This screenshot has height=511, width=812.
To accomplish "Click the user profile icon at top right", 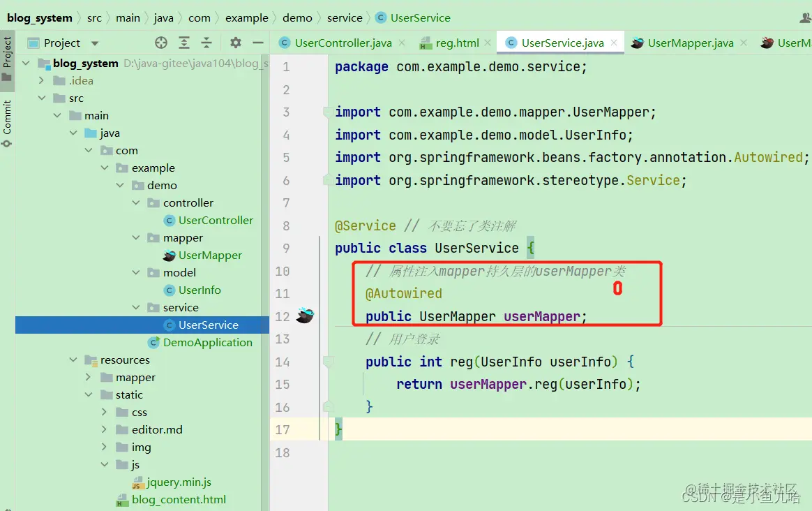I will point(805,17).
